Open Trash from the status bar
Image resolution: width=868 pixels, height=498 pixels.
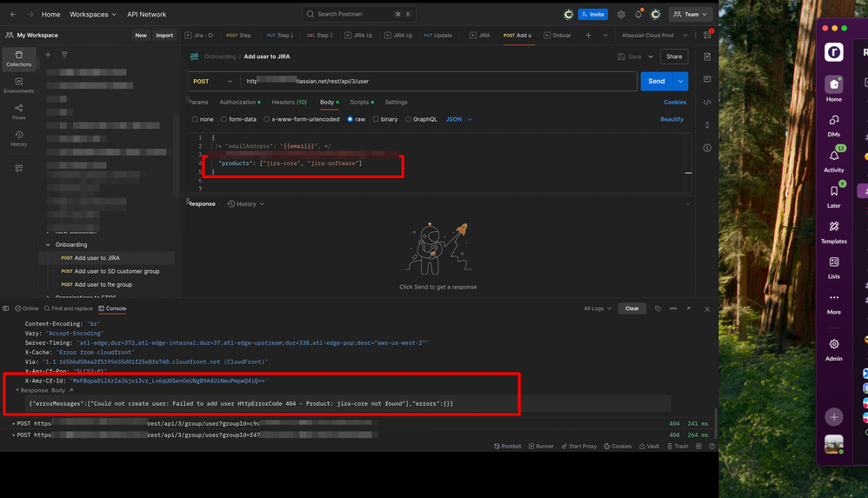(x=678, y=446)
